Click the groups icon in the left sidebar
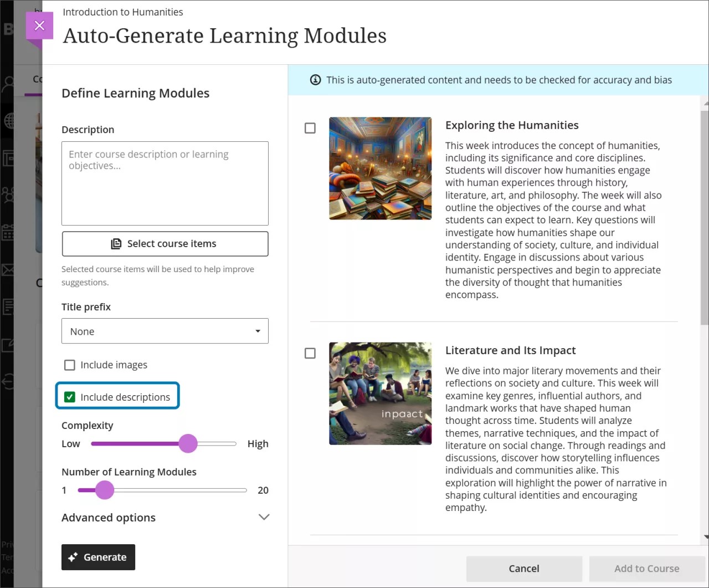Viewport: 709px width, 588px height. coord(8,194)
